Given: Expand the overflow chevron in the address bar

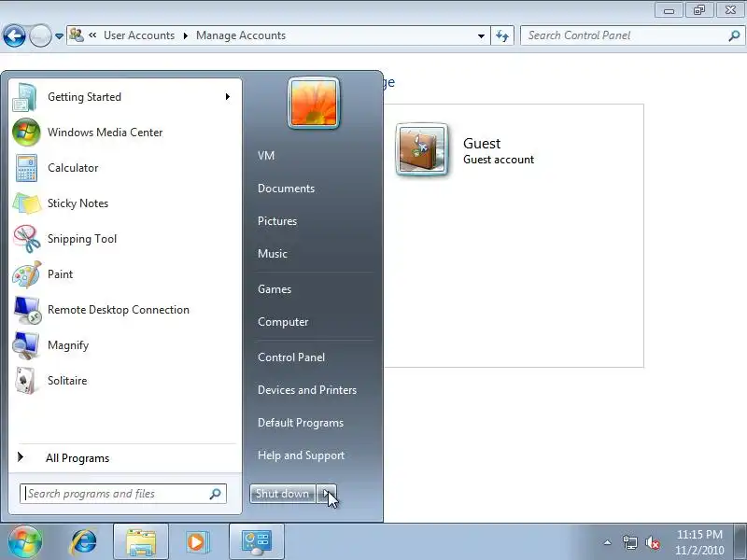Looking at the screenshot, I should pos(92,35).
